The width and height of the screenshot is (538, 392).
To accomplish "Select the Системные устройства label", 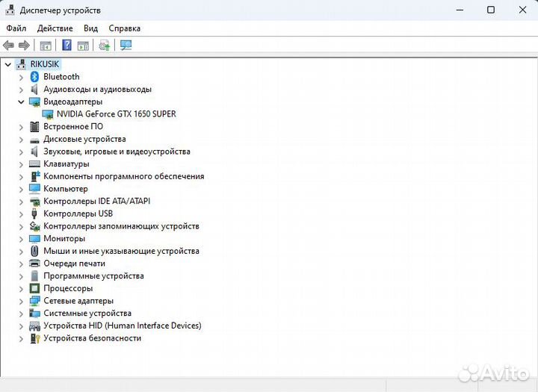I will coord(87,313).
